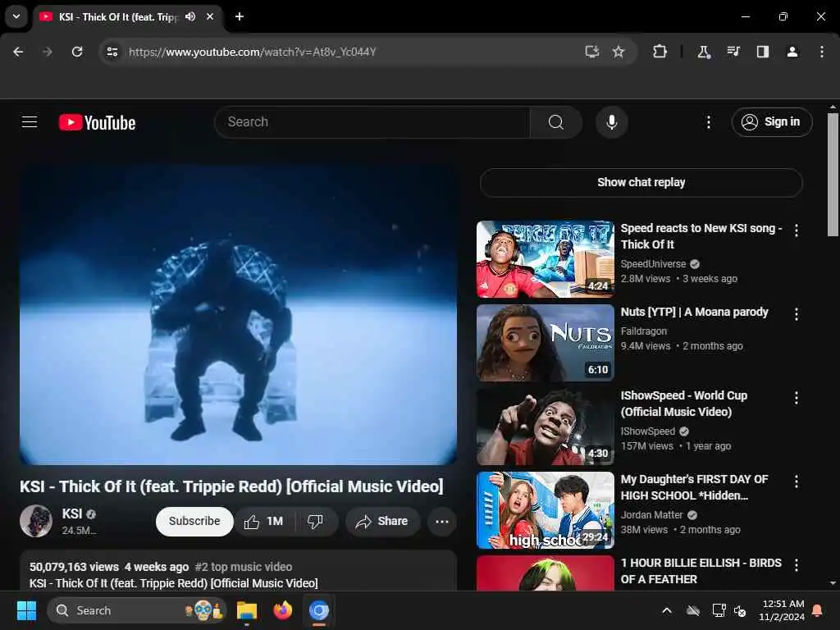Viewport: 840px width, 630px height.
Task: Click the address bar URL
Action: pos(253,52)
